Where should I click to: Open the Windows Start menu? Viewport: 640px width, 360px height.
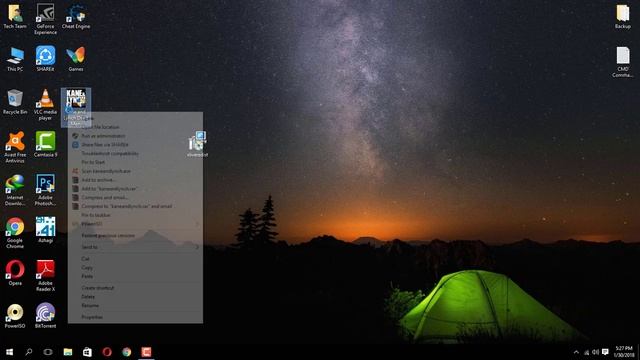point(9,352)
